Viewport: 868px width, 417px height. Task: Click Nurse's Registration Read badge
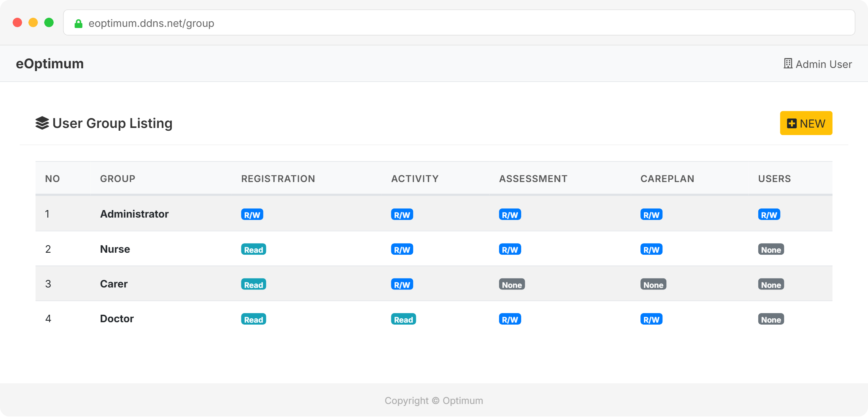tap(253, 250)
